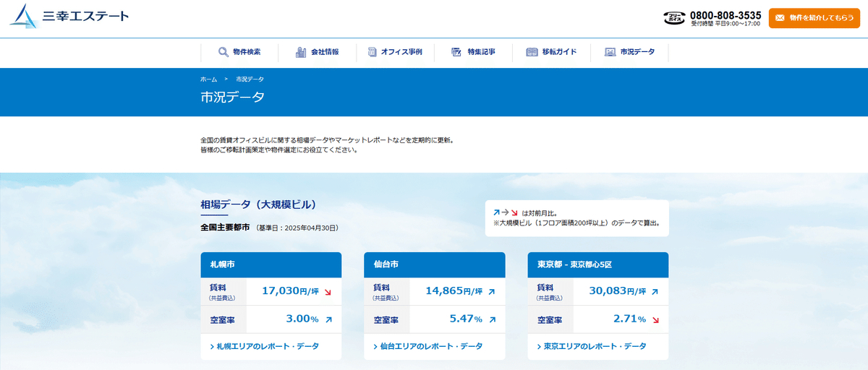The height and width of the screenshot is (370, 868).
Task: Click the 東京都 - 東京都心5区 card header
Action: 597,264
